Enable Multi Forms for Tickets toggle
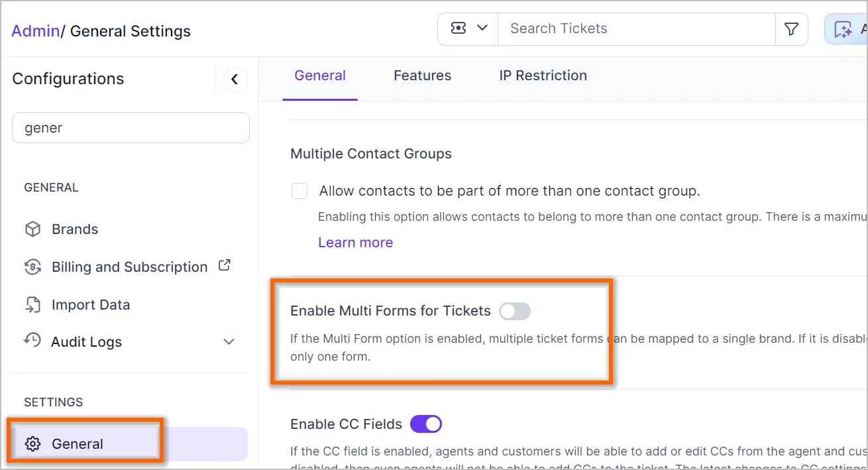This screenshot has width=868, height=470. coord(515,311)
